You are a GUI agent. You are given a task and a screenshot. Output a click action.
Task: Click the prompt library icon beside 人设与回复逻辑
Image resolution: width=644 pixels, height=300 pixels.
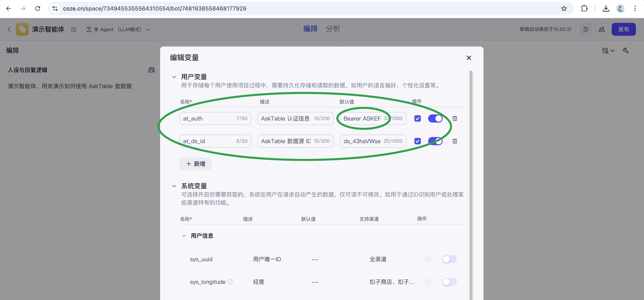click(x=152, y=70)
